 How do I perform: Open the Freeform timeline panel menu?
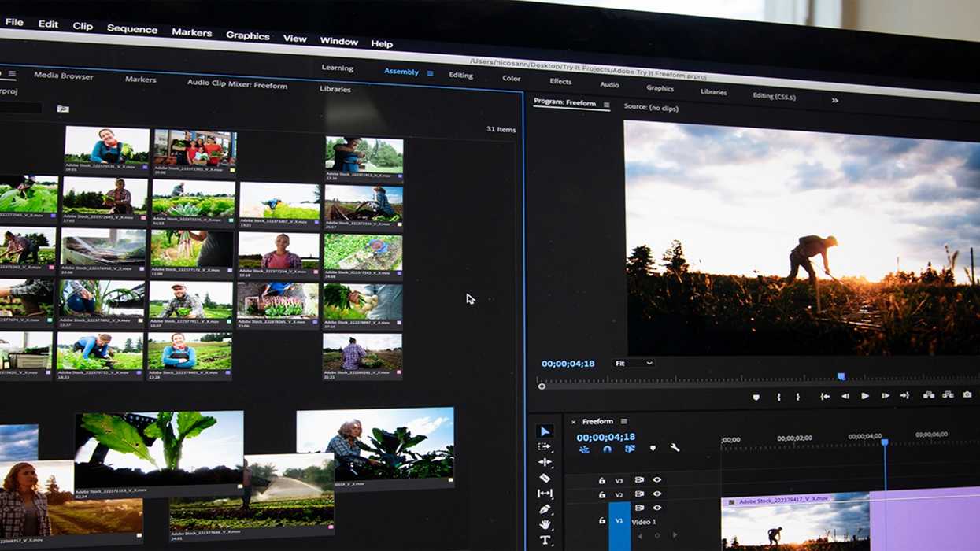tap(623, 421)
